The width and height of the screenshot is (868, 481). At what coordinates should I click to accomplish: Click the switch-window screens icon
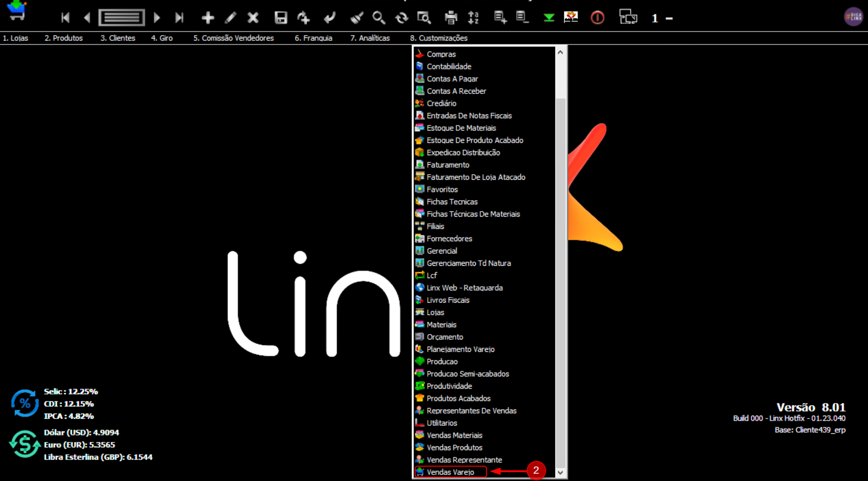coord(628,17)
